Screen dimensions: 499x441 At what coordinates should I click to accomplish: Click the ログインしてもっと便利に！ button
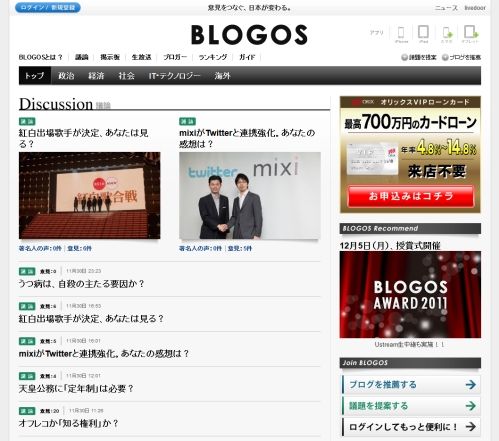[411, 426]
